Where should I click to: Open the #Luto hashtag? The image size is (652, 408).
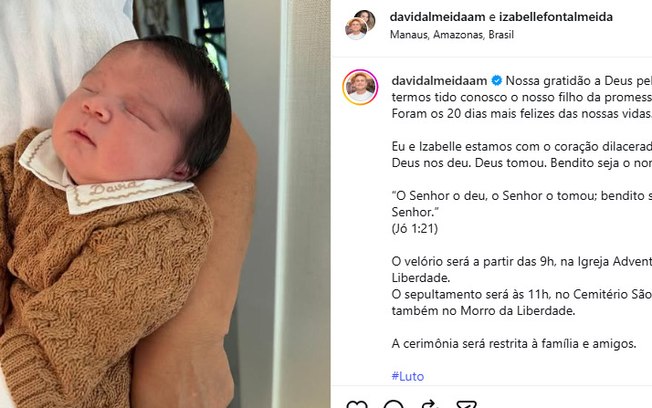coord(408,376)
